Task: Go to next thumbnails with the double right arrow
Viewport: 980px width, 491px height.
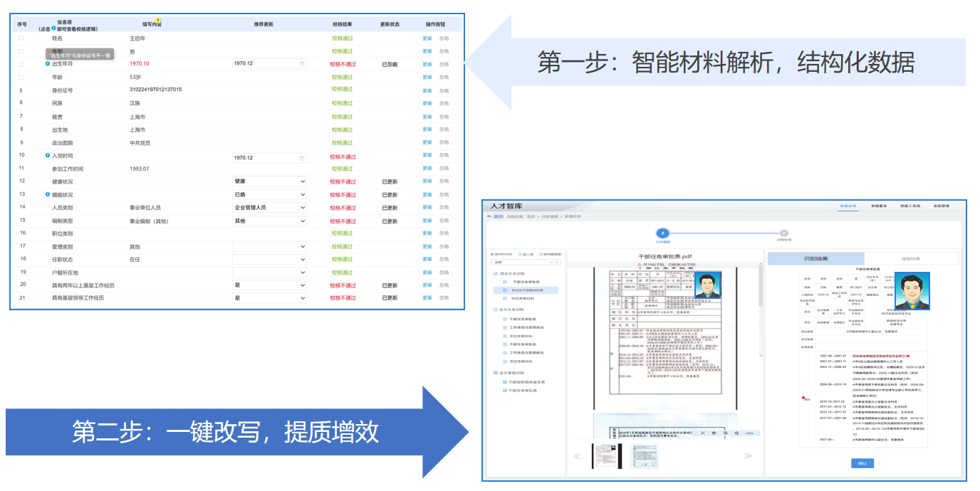Action: point(749,456)
